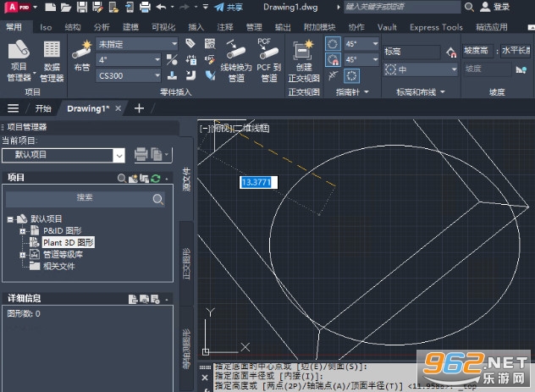Select 相关文件 folder in tree
The width and height of the screenshot is (535, 392).
point(58,266)
